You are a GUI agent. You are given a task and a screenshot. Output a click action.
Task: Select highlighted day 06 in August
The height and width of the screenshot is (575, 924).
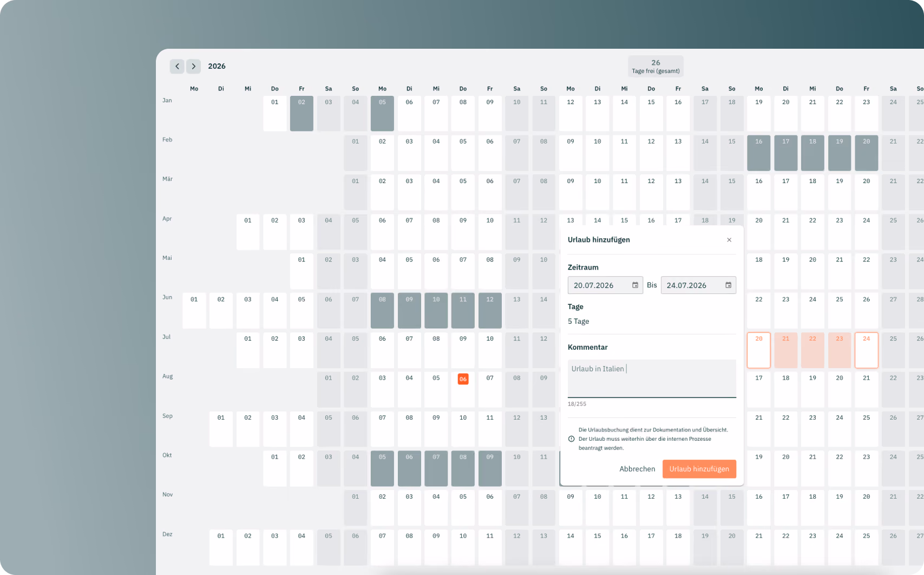pyautogui.click(x=463, y=379)
